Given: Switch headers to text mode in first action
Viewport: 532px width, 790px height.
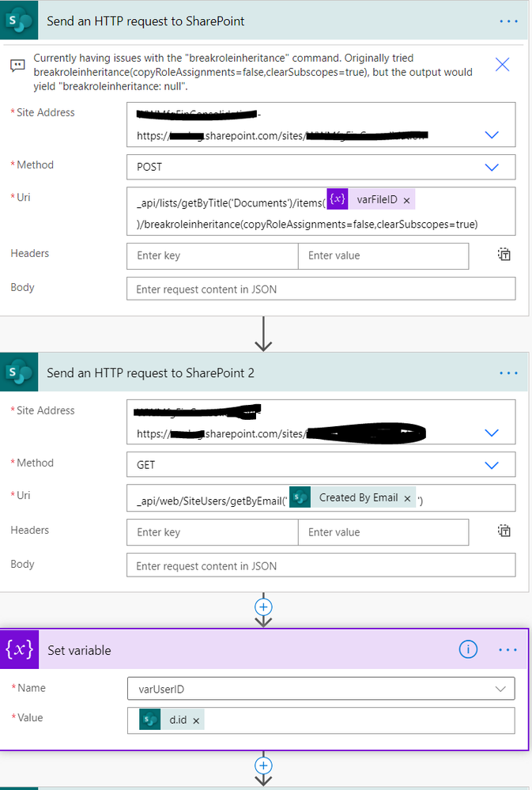Looking at the screenshot, I should tap(504, 255).
